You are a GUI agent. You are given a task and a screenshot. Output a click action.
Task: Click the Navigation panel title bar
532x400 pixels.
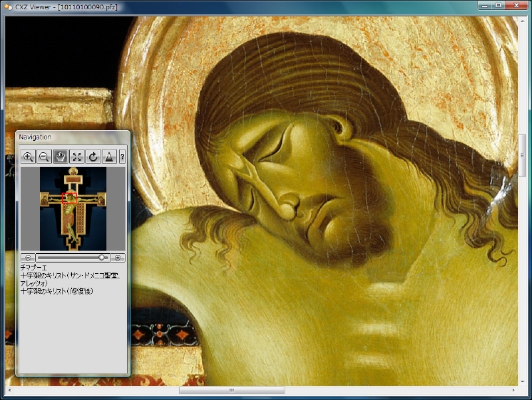(x=72, y=137)
